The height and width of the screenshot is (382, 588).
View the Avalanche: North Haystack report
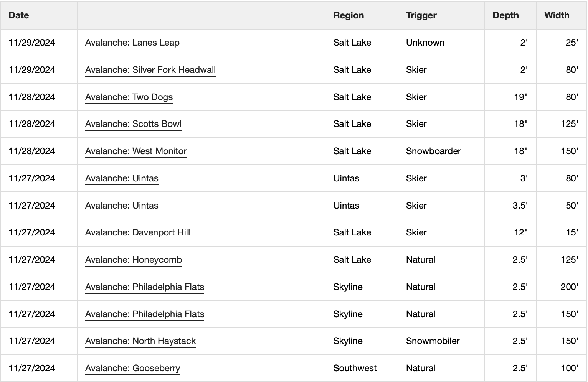[140, 341]
